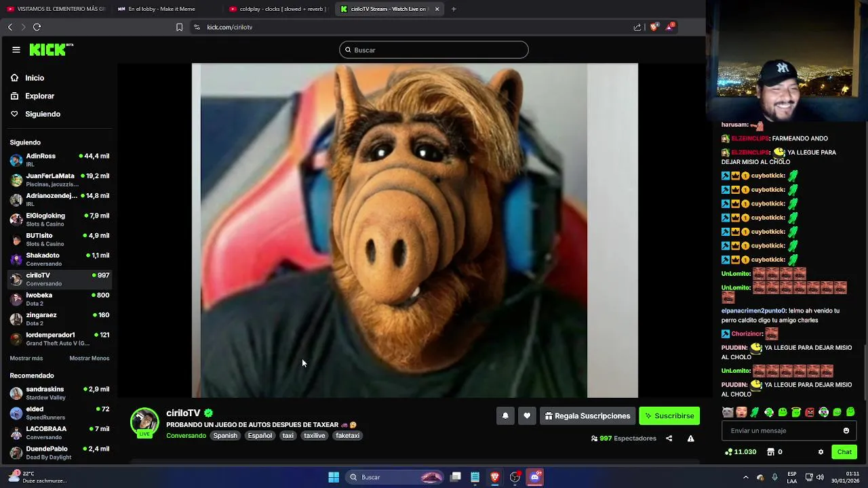Insert the cat emote from quick emotes
The image size is (868, 488).
[x=728, y=412]
